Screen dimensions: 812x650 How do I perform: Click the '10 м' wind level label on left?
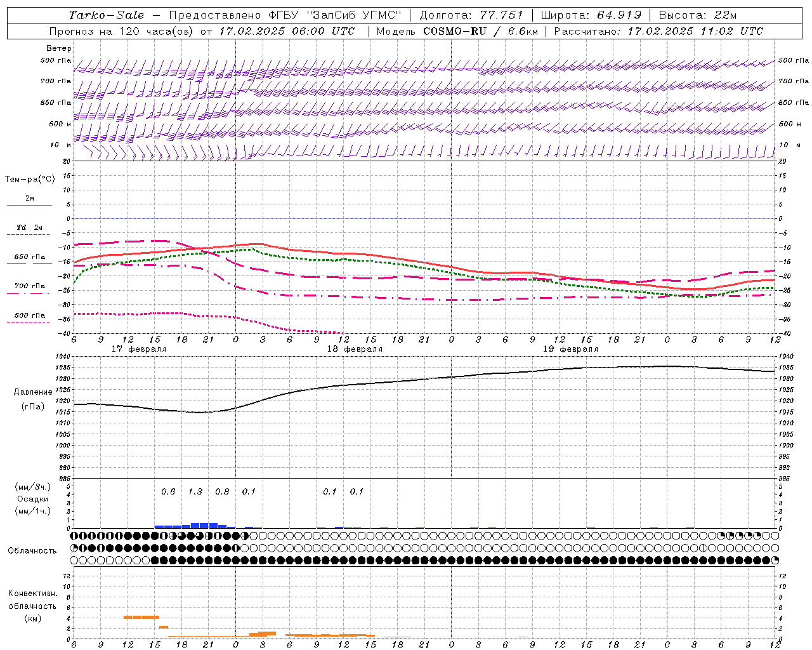[60, 145]
